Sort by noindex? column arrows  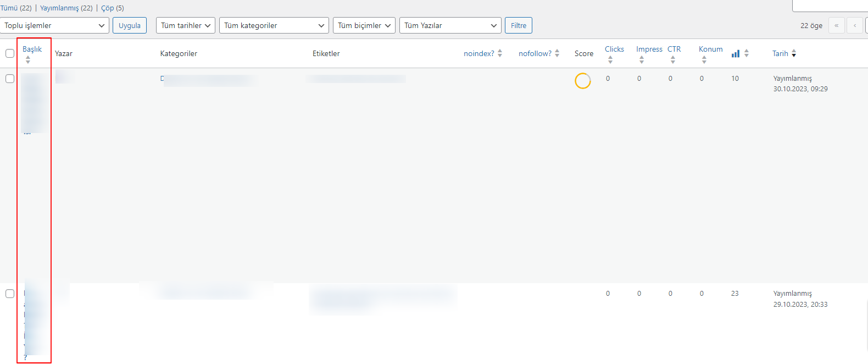[x=500, y=53]
